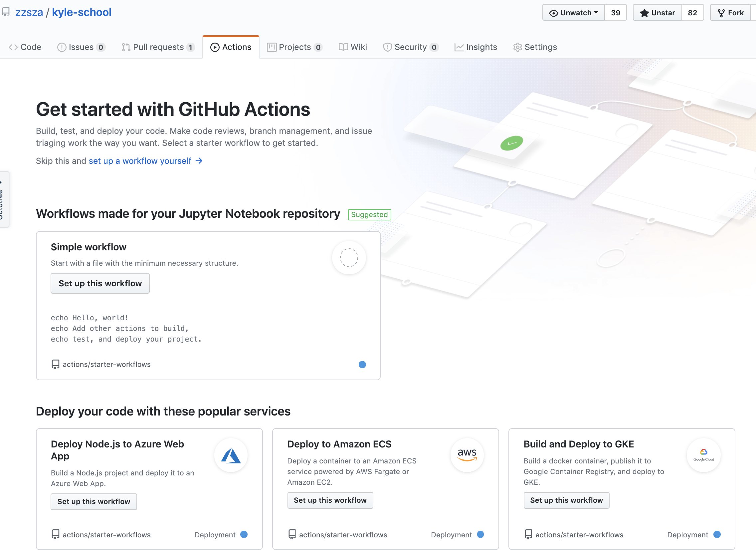This screenshot has width=756, height=550.
Task: Open the Issues tab
Action: click(x=81, y=47)
